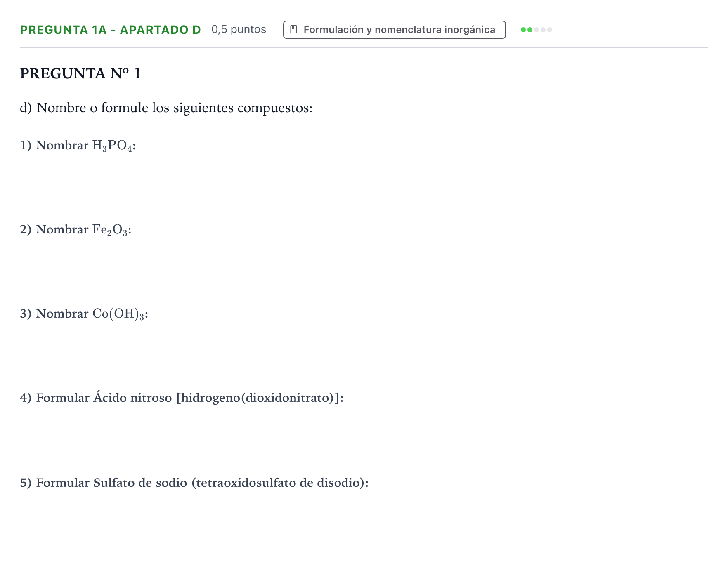Click the 0,5 puntos label
The image size is (728, 566).
coord(239,30)
